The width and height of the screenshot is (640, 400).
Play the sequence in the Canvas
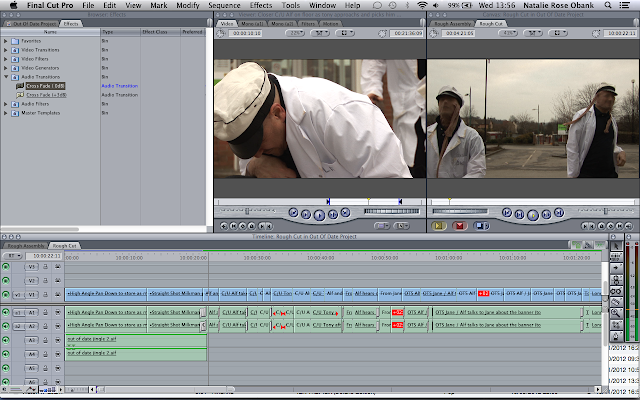[533, 214]
